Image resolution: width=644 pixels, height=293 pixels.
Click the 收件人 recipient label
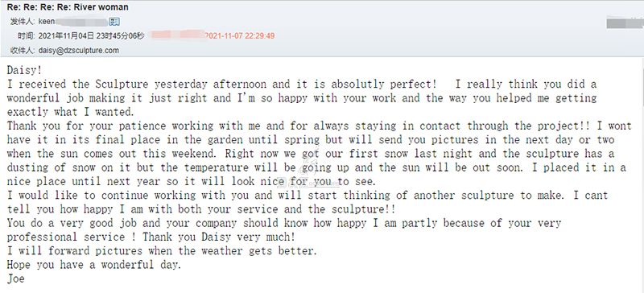point(23,51)
